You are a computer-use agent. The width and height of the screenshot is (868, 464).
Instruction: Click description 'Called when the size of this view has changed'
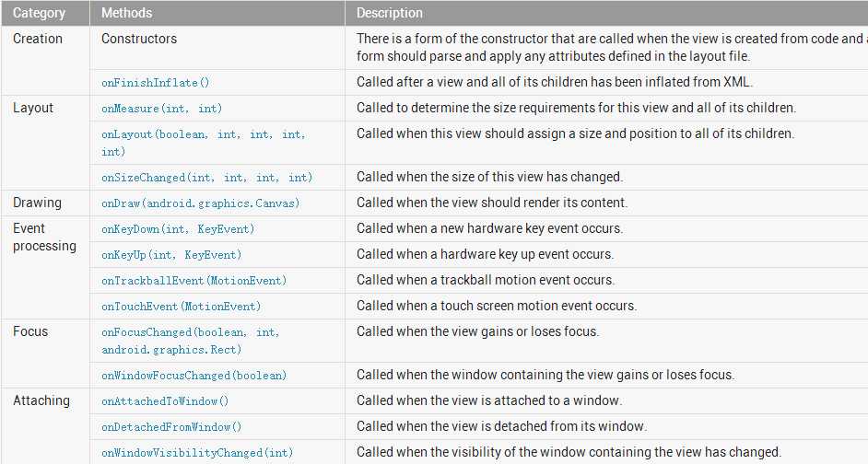pyautogui.click(x=490, y=177)
